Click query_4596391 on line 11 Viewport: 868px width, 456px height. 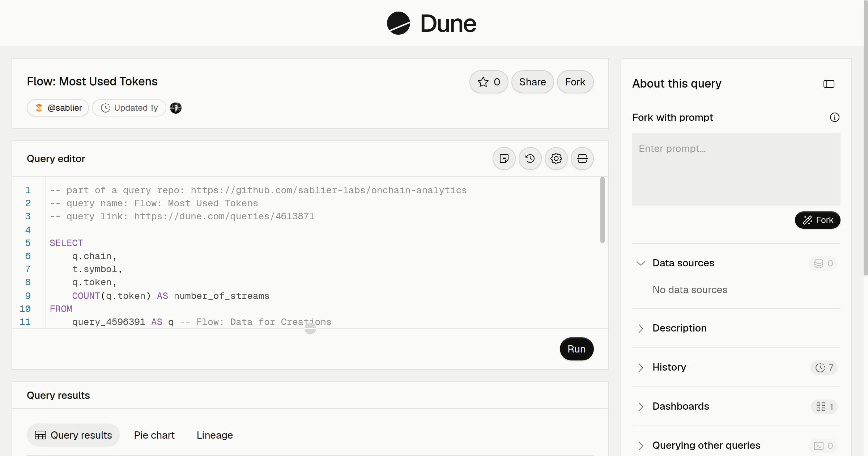click(109, 322)
